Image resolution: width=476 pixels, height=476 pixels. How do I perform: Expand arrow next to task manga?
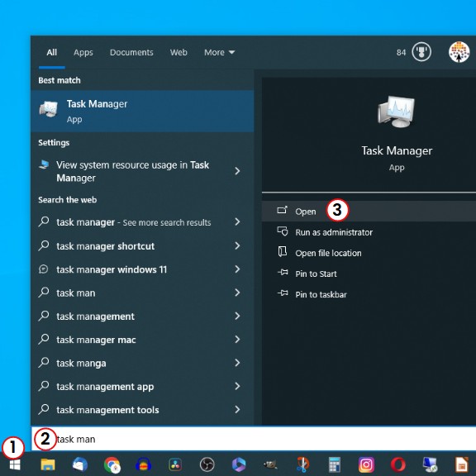[x=237, y=363]
